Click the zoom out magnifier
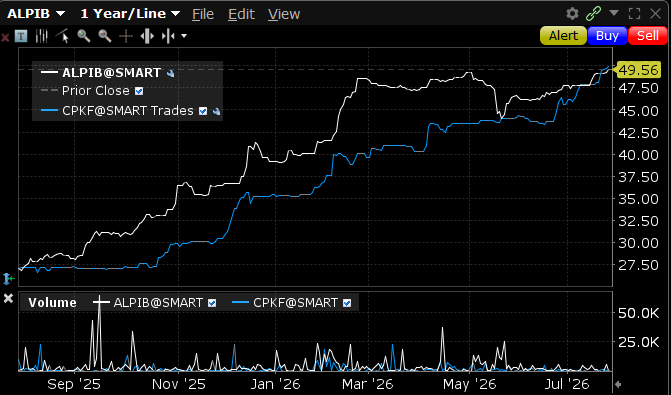 click(x=104, y=36)
